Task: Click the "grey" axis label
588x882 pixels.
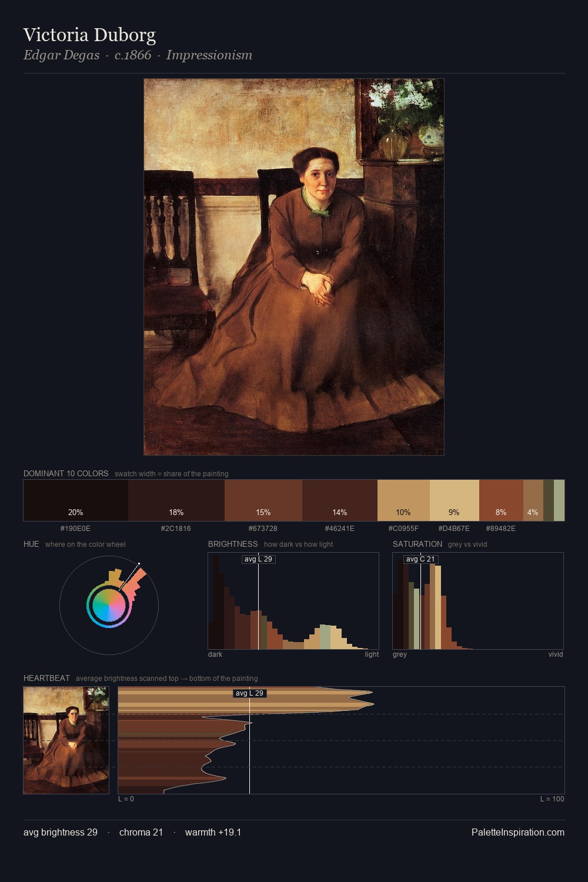Action: pos(400,654)
